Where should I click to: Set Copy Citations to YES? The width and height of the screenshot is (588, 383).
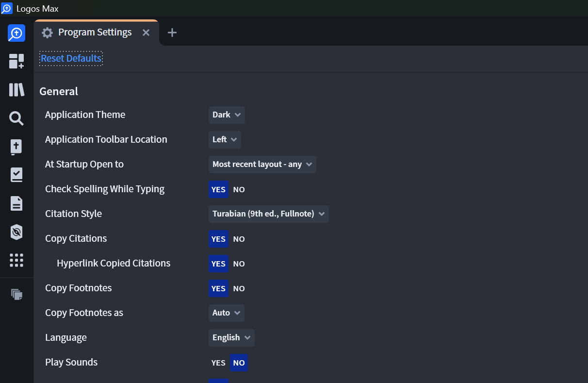(x=218, y=239)
